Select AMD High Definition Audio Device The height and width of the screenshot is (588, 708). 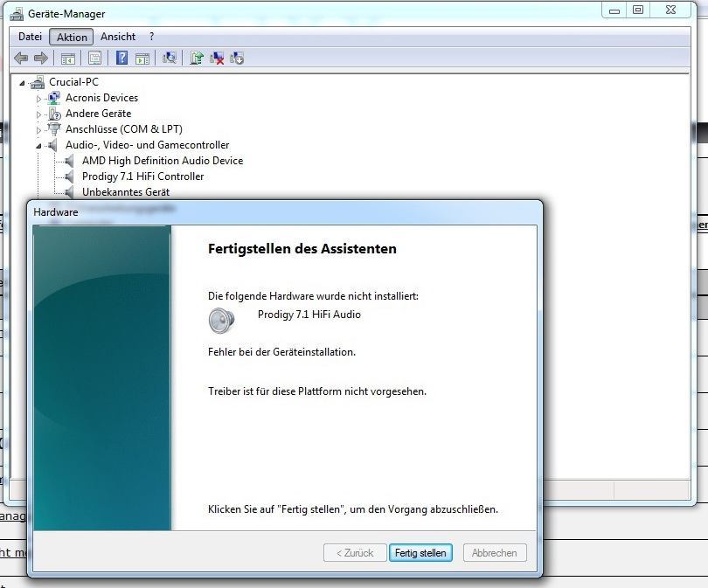pyautogui.click(x=163, y=161)
